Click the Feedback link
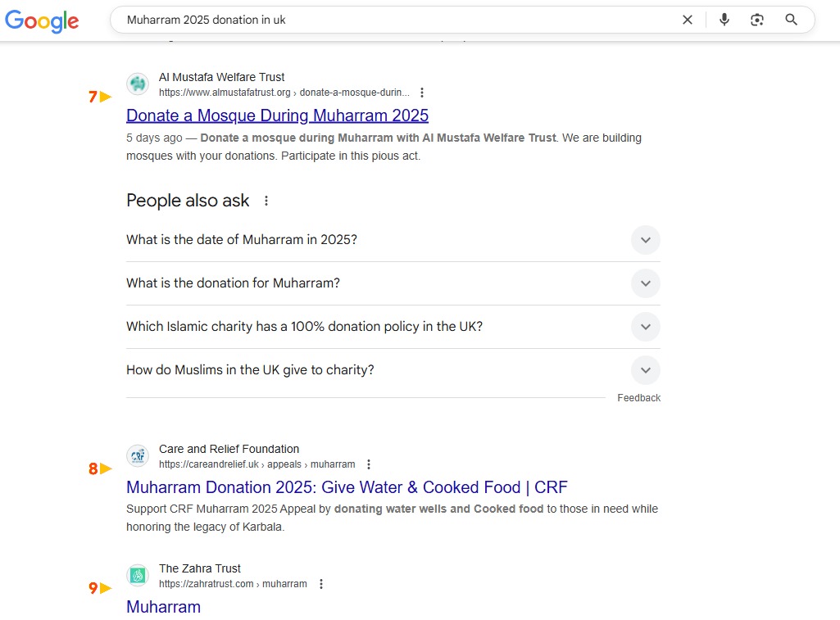Image resolution: width=840 pixels, height=620 pixels. 638,398
